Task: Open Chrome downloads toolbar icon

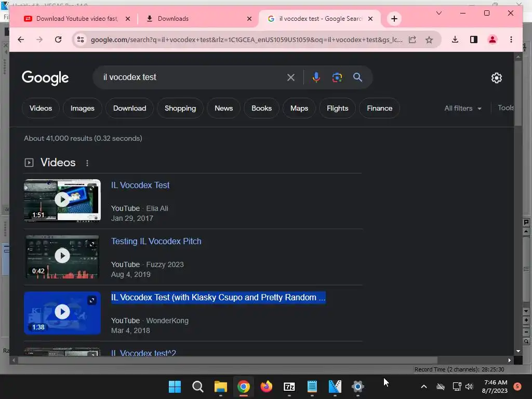Action: pos(455,39)
